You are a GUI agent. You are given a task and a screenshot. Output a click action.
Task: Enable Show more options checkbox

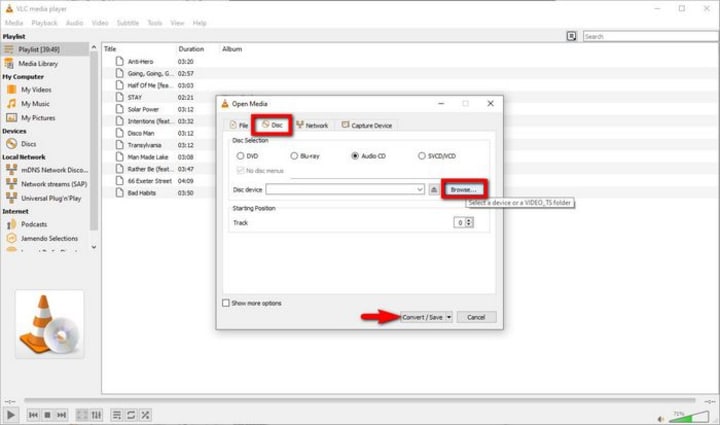coord(226,303)
